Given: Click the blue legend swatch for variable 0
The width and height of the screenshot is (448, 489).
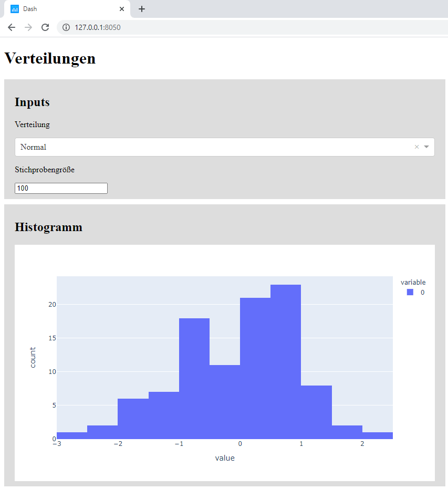Looking at the screenshot, I should click(409, 292).
